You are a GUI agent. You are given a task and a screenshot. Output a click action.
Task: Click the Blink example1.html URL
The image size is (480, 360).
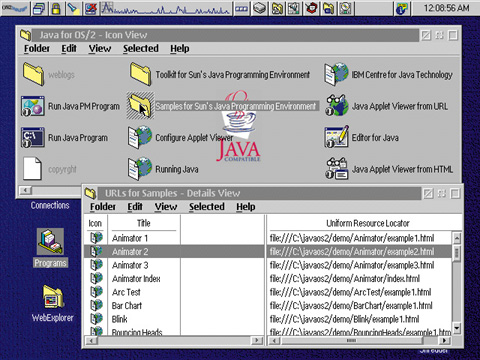click(344, 319)
